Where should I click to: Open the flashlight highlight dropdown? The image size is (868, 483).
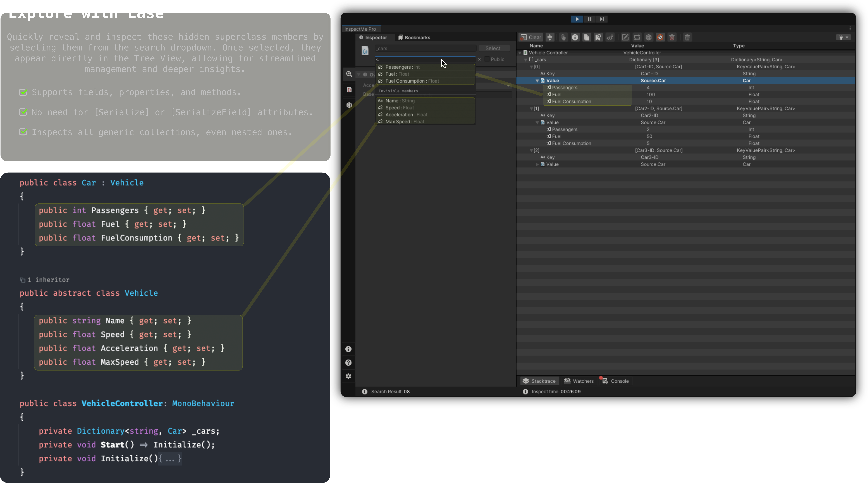[843, 37]
